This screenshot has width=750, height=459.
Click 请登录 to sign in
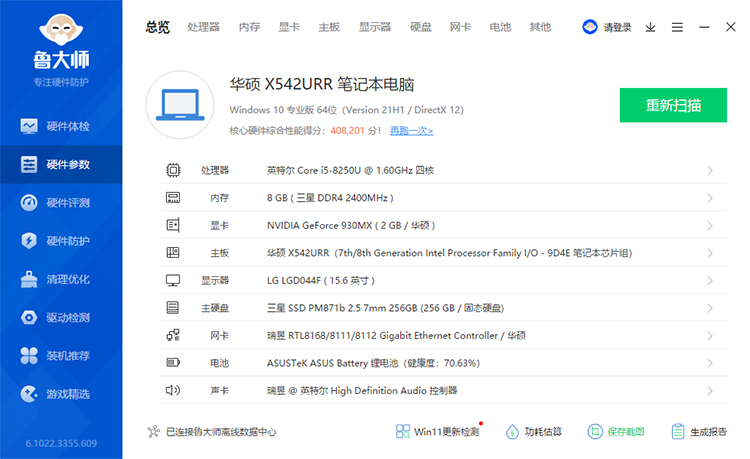pos(617,28)
